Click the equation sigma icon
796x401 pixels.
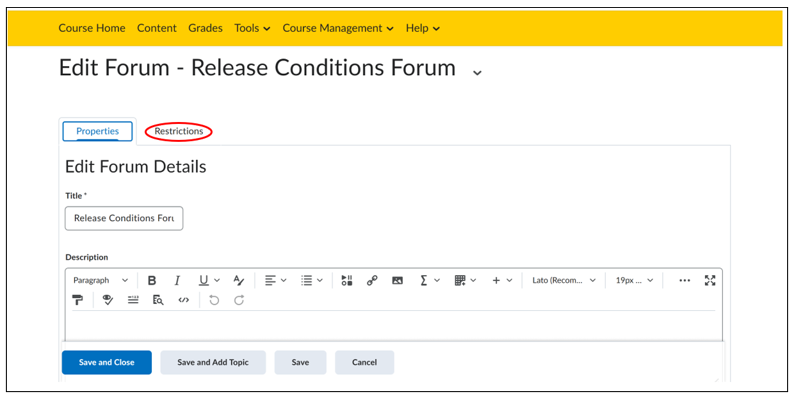423,280
